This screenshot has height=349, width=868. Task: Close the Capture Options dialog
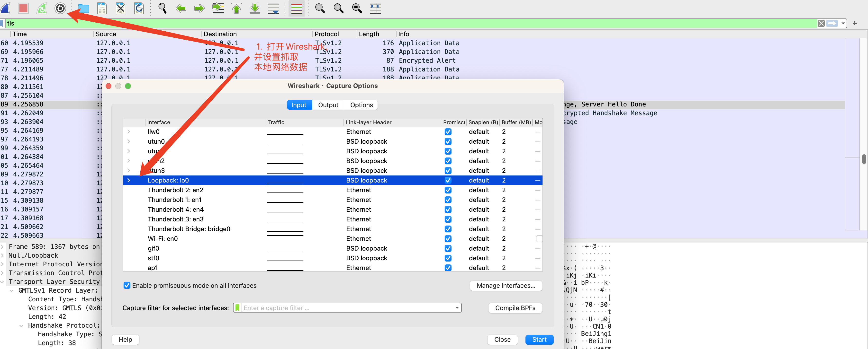[x=502, y=340]
